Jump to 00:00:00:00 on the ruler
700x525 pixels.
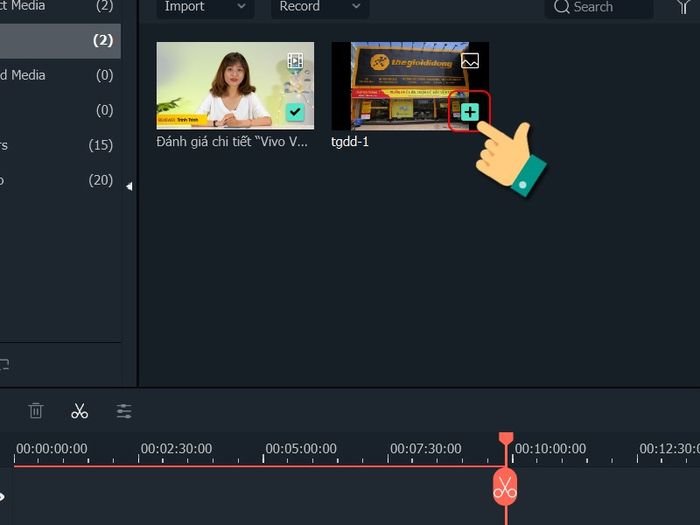pyautogui.click(x=52, y=449)
